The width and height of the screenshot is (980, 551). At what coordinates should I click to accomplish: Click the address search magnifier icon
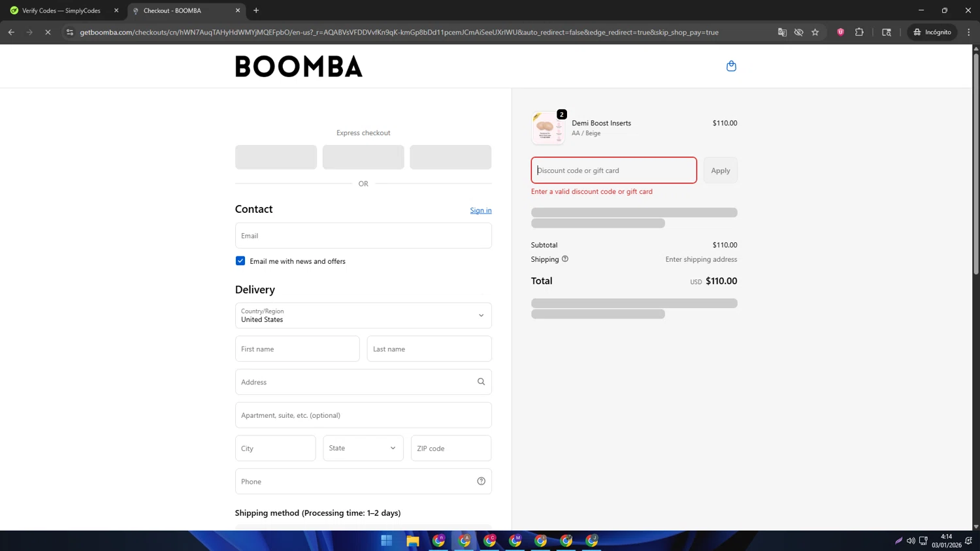click(481, 382)
